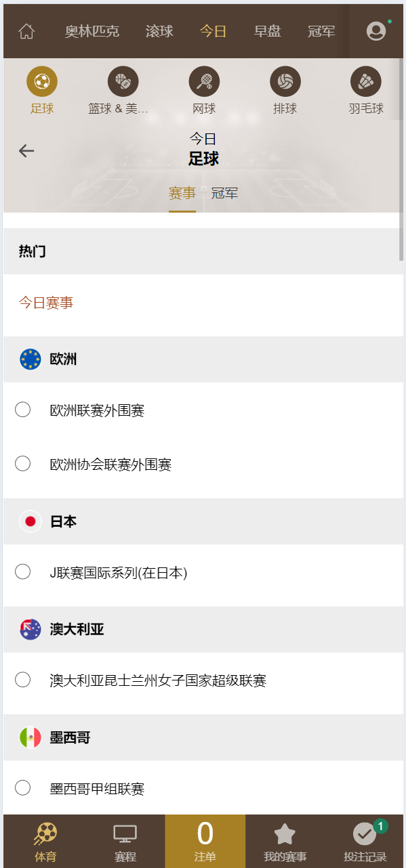The width and height of the screenshot is (406, 868).
Task: Switch to the 冠军 sub-tab
Action: [224, 194]
